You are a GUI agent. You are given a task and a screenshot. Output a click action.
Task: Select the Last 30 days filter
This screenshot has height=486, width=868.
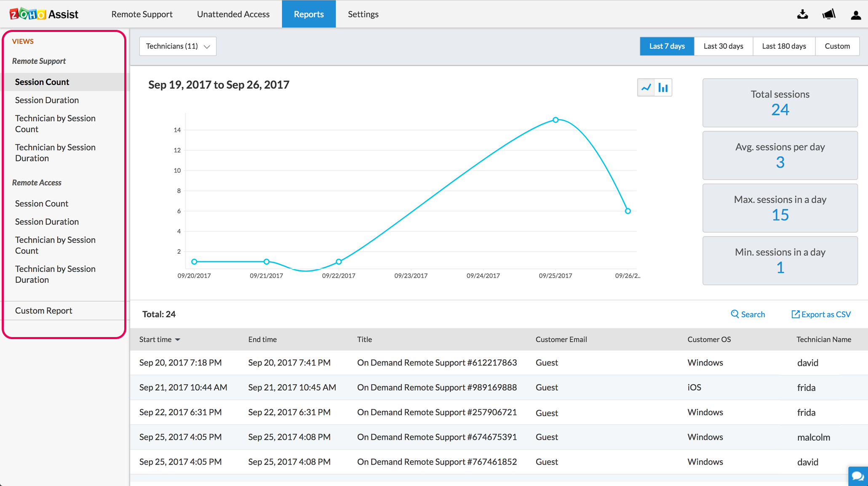[x=723, y=46]
